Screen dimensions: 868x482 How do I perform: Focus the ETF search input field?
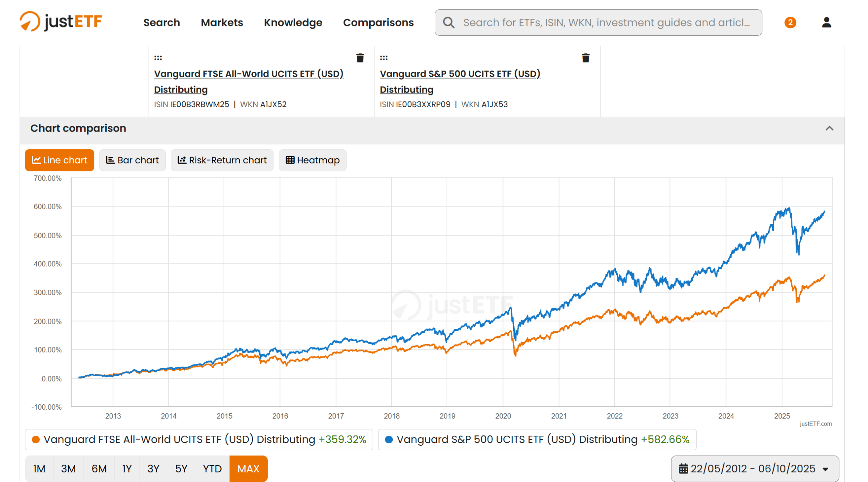606,22
